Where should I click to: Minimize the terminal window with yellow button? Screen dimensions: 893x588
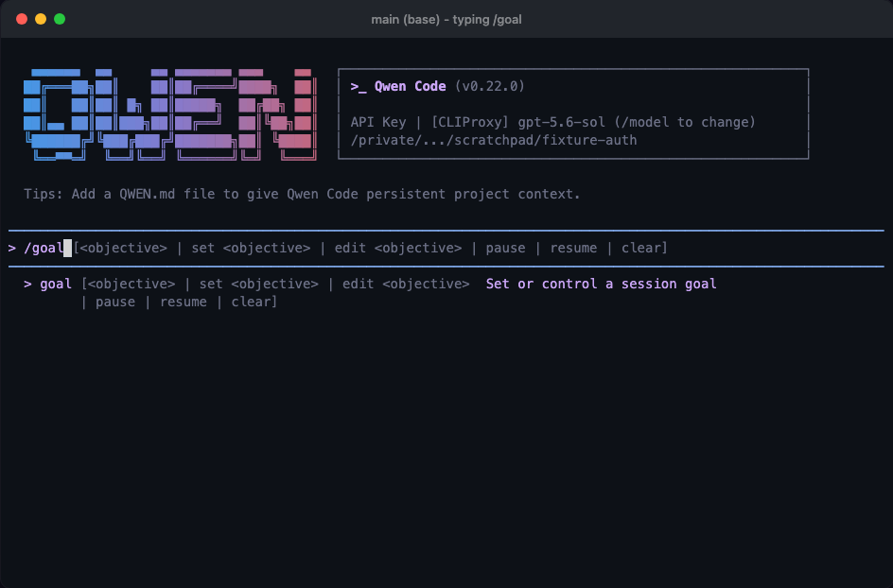(41, 19)
